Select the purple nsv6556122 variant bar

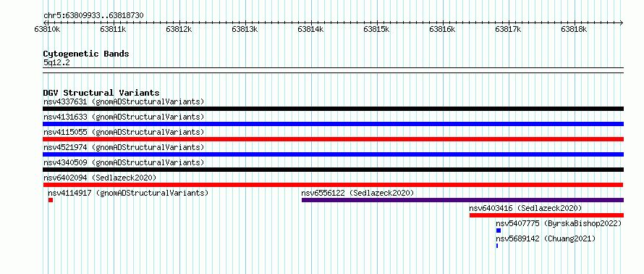coord(462,200)
